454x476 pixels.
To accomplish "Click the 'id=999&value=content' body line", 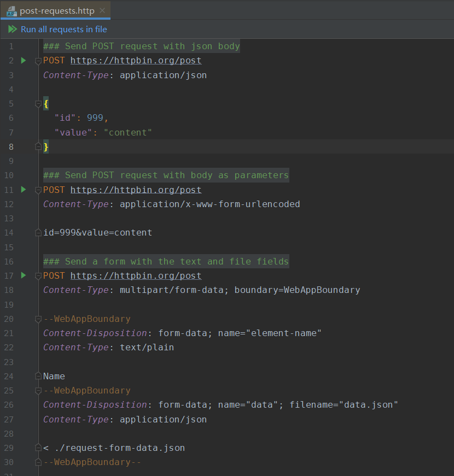I will point(97,233).
